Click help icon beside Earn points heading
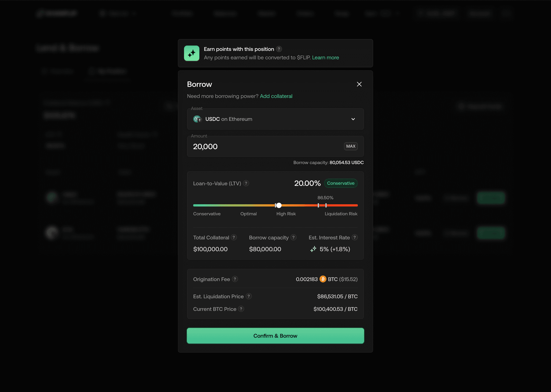The width and height of the screenshot is (551, 392). point(279,49)
